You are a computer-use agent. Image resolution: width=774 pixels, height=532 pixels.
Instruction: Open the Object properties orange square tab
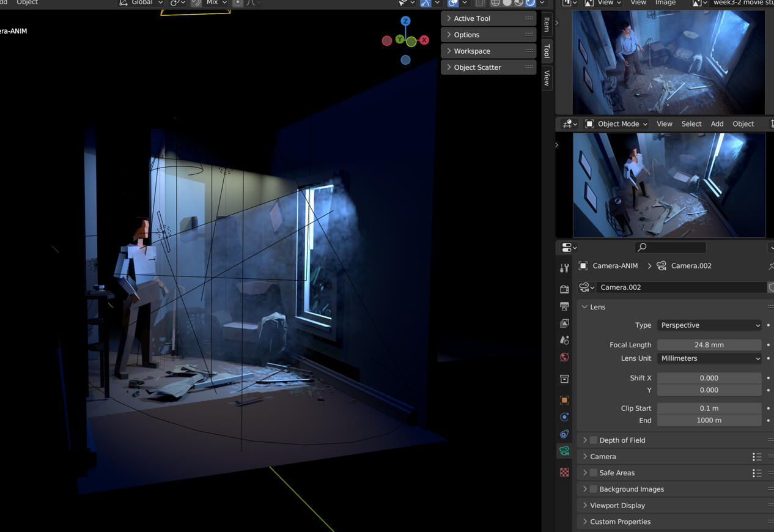[x=564, y=400]
